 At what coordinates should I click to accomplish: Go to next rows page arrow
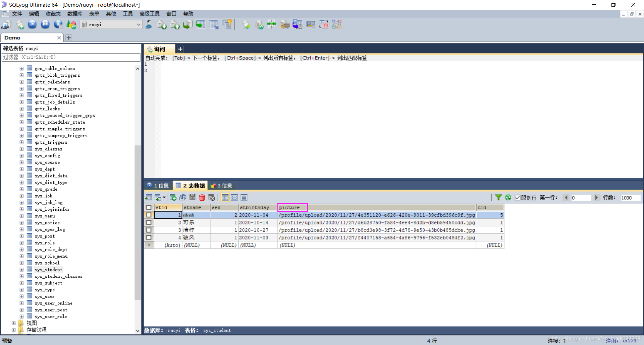[596, 198]
